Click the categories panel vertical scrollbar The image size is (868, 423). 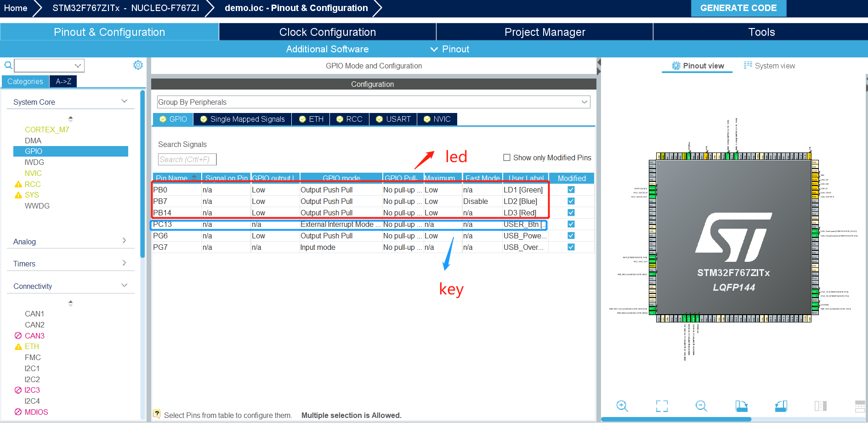point(142,175)
